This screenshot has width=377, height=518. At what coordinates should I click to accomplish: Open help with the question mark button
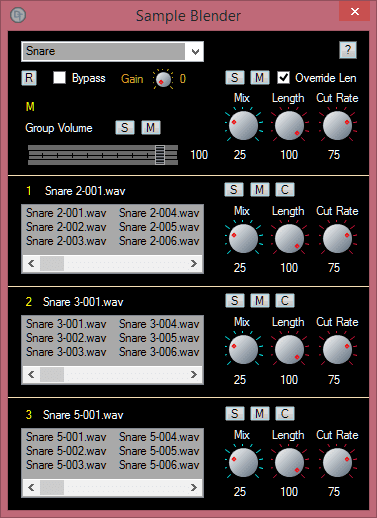[348, 50]
